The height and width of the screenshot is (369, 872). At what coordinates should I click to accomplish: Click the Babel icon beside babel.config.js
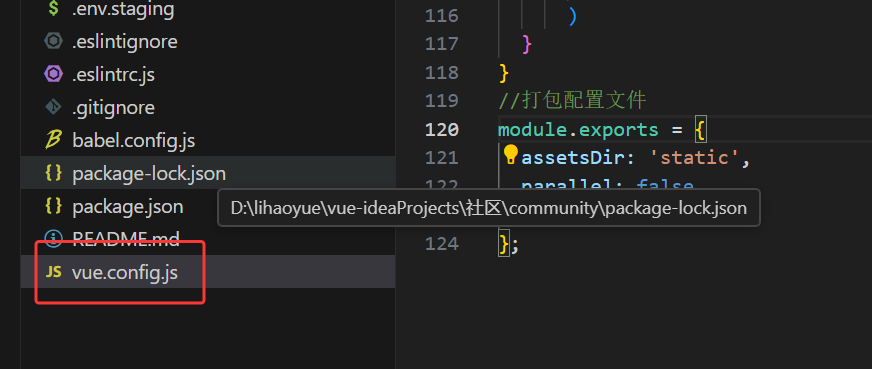tap(53, 140)
